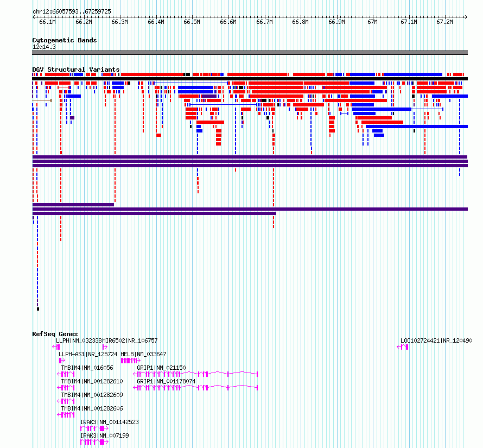Select the TMBIM4|NM_001282609 transcript label
The image size is (483, 448).
92,395
